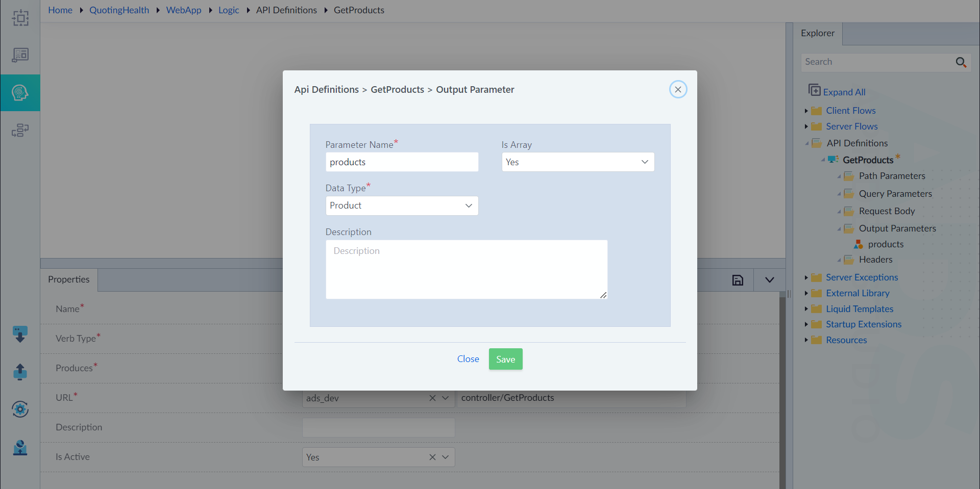Screen dimensions: 980x489
Task: Click Expand All link in Explorer
Action: pyautogui.click(x=844, y=92)
